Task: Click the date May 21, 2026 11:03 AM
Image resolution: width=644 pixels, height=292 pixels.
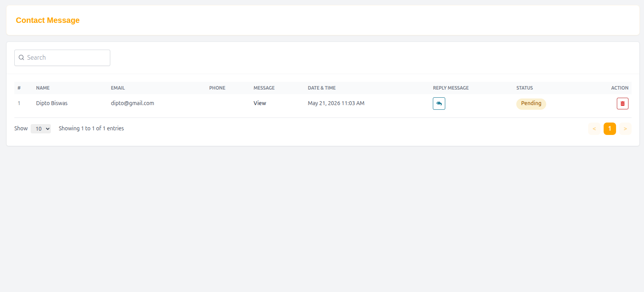Action: 336,103
